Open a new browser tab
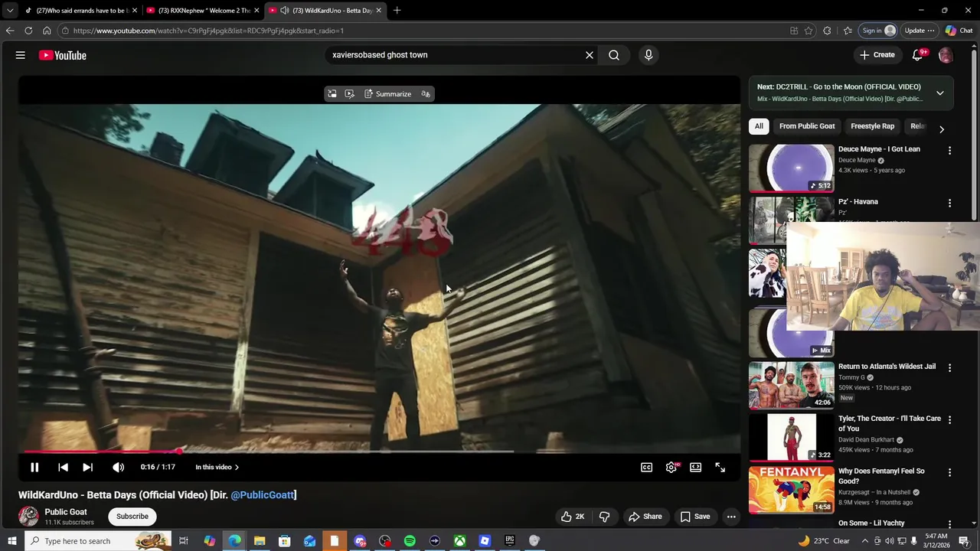 (x=397, y=11)
